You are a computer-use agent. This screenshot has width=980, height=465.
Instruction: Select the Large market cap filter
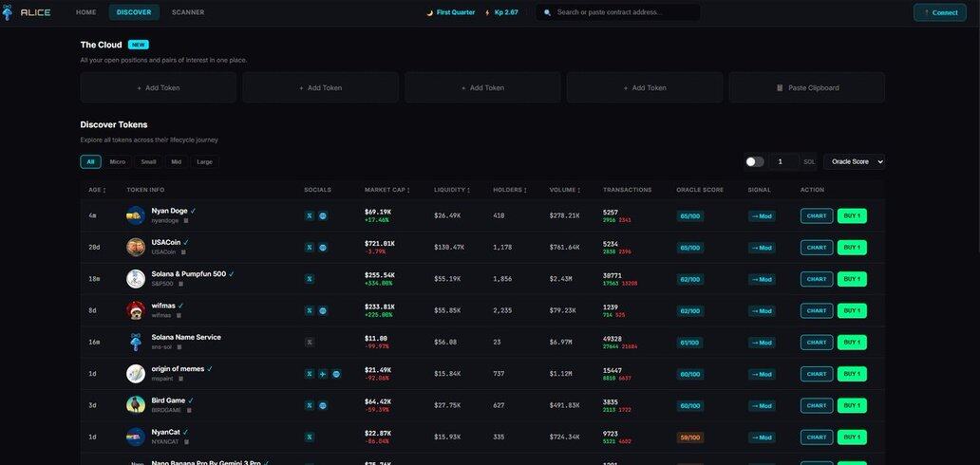(204, 162)
